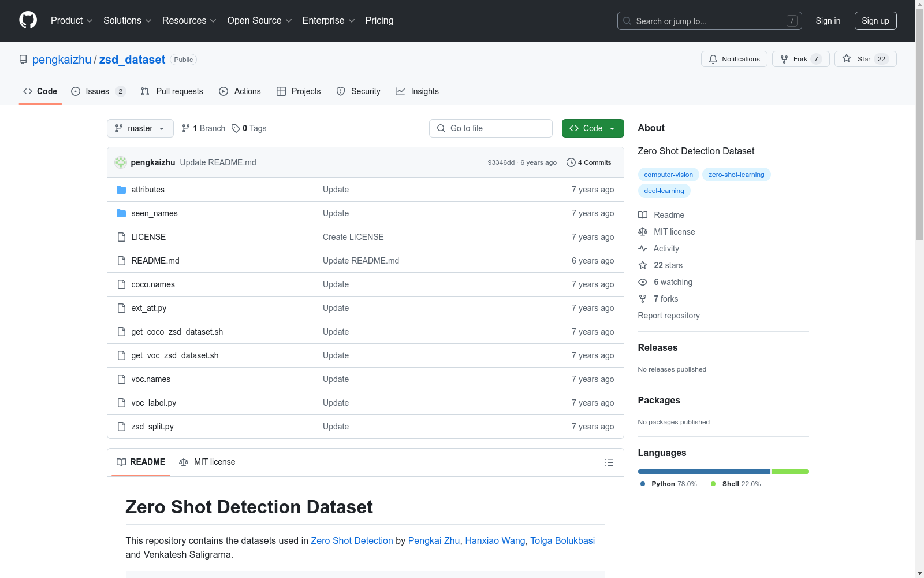924x578 pixels.
Task: Click the Activity pulse icon
Action: 643,249
